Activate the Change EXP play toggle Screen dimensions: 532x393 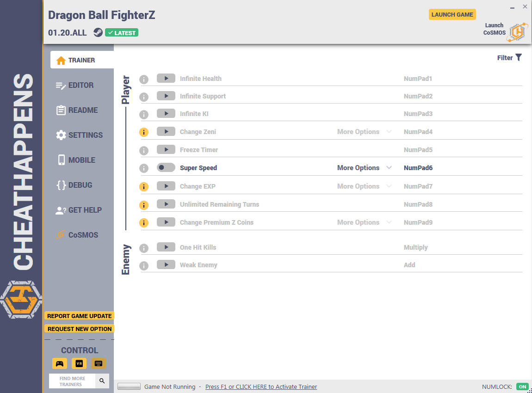(x=166, y=186)
